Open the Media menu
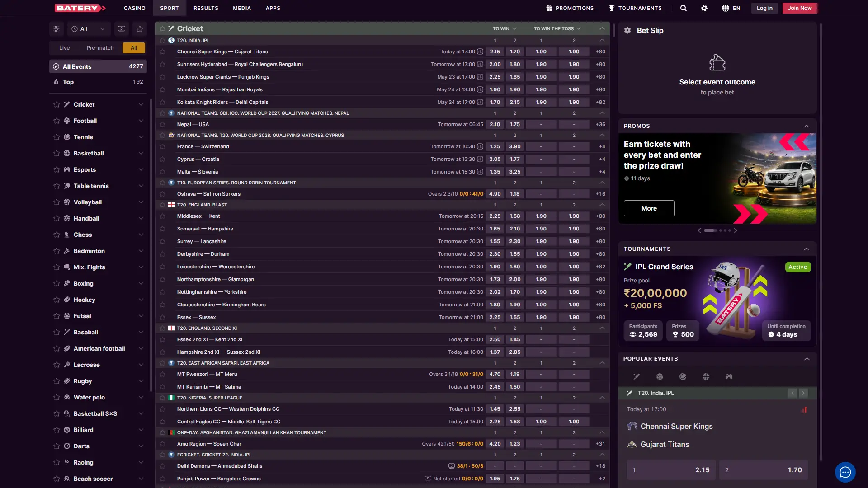Viewport: 868px width, 488px height. pos(242,8)
